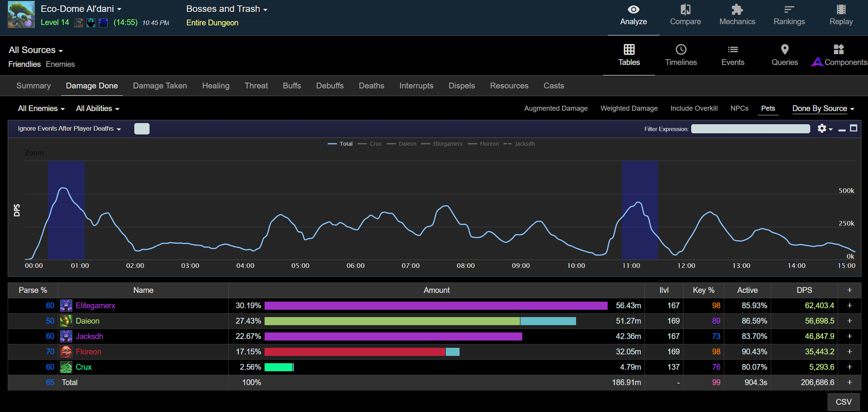868x412 pixels.
Task: Enable Include Overkill option
Action: tap(694, 108)
